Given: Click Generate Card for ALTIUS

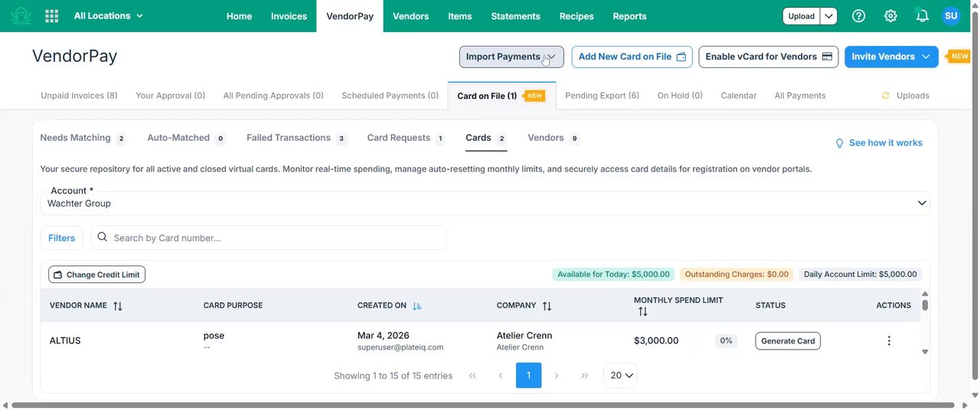Looking at the screenshot, I should (x=788, y=340).
